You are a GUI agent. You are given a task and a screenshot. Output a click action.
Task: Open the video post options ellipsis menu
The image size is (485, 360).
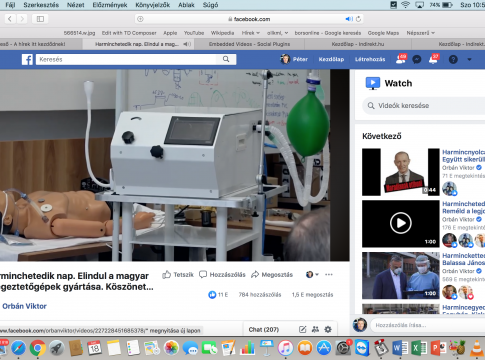[x=329, y=275]
